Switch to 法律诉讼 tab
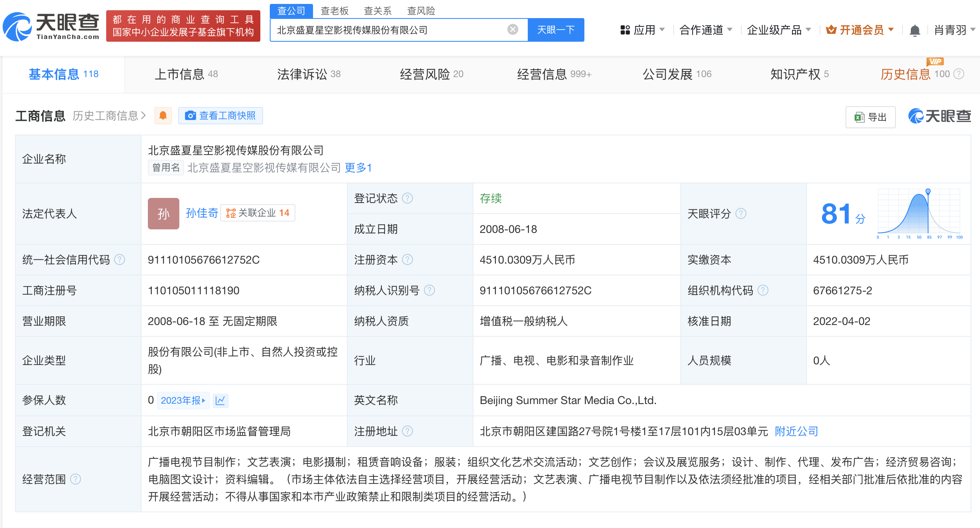The height and width of the screenshot is (528, 980). tap(309, 74)
